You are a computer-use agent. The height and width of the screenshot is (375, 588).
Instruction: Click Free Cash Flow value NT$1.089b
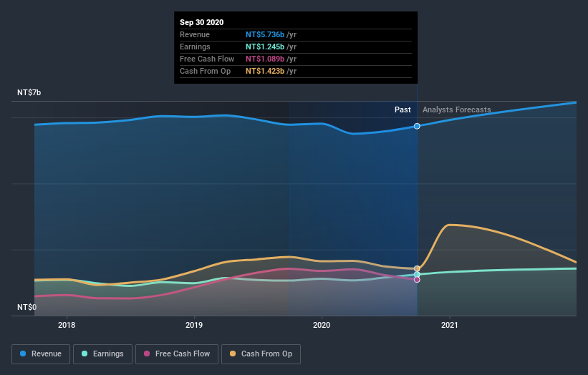(x=265, y=59)
